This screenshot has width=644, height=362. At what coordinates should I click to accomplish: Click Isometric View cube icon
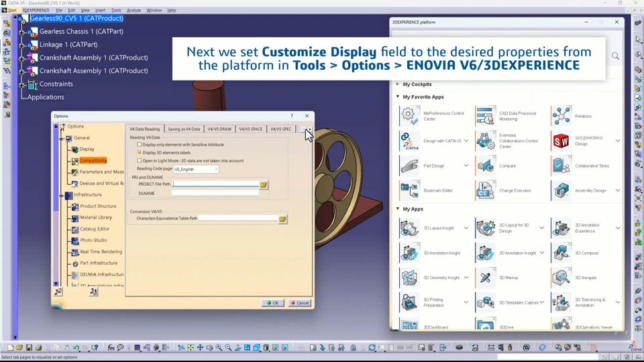[257, 348]
